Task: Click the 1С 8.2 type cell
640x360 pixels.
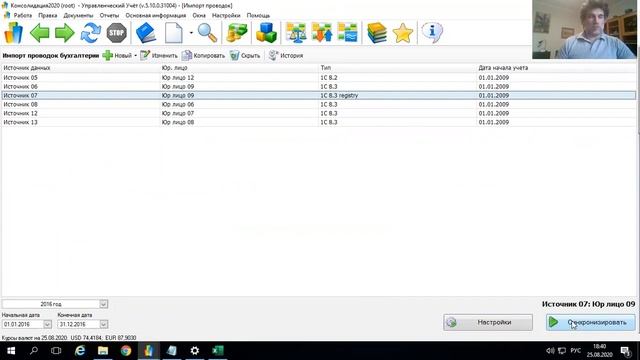Action: (398, 78)
